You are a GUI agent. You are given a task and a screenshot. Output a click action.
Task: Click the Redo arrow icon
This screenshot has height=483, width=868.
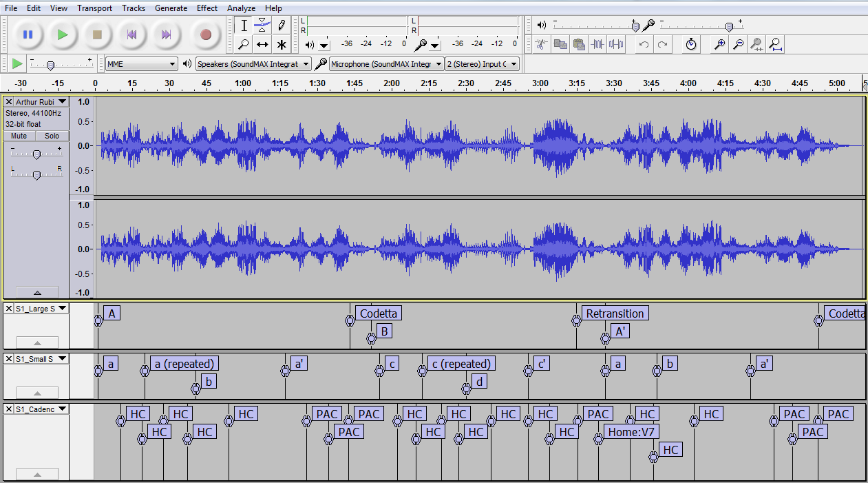(x=662, y=44)
